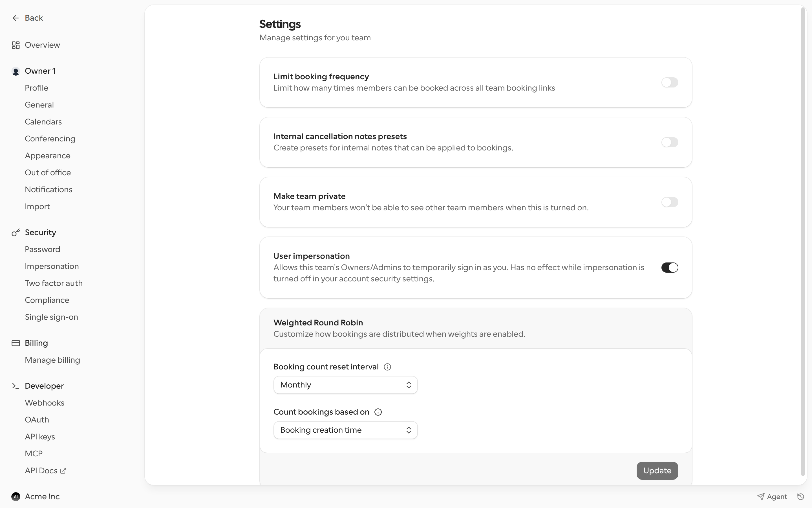
Task: Click info icon beside Count bookings based on
Action: coord(378,412)
